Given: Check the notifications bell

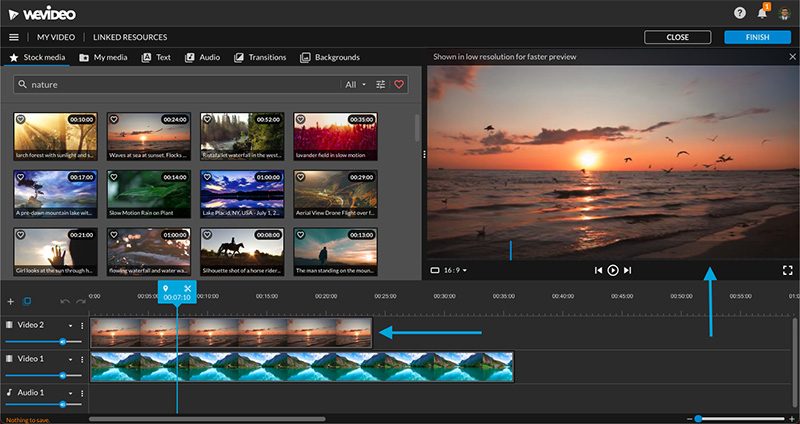Looking at the screenshot, I should coord(762,13).
